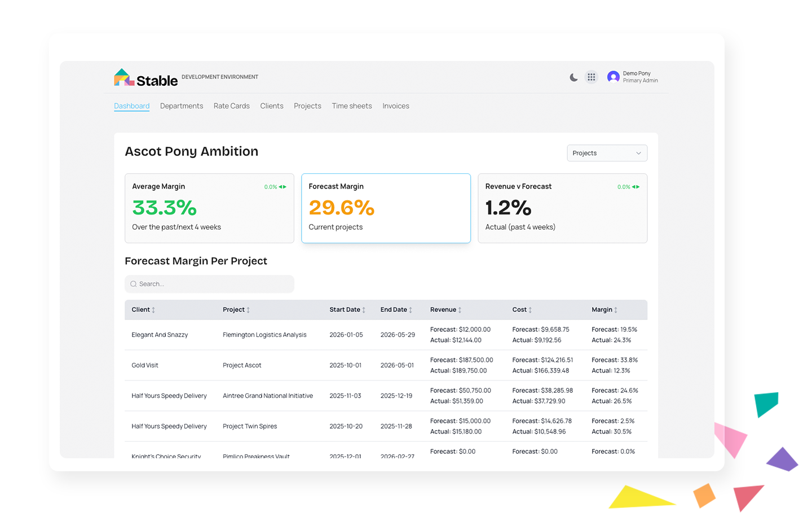Image resolution: width=812 pixels, height=513 pixels.
Task: Select the Average Margin card
Action: (x=209, y=208)
